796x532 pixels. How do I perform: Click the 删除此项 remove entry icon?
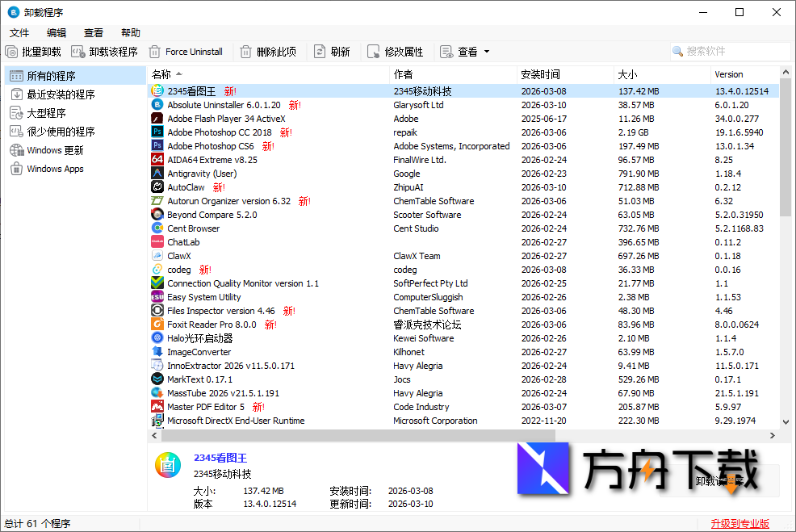tap(244, 51)
